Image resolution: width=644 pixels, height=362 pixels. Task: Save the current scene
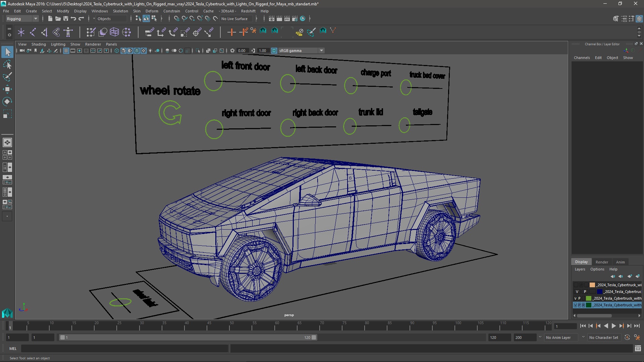pyautogui.click(x=65, y=19)
